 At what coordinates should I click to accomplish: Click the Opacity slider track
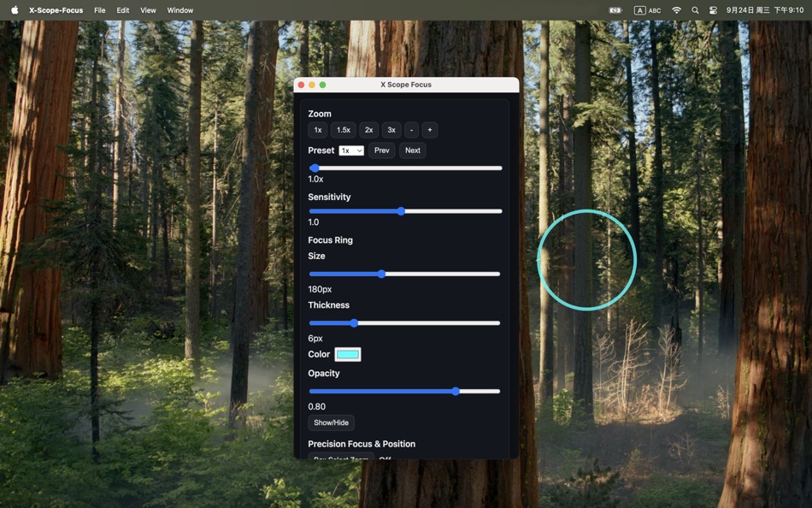click(x=404, y=391)
